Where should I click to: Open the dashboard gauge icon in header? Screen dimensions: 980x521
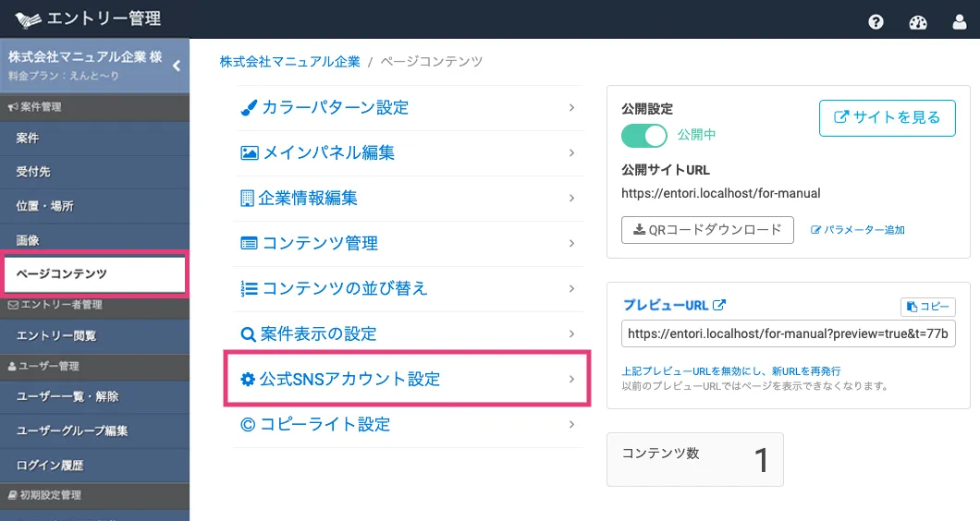[x=917, y=22]
